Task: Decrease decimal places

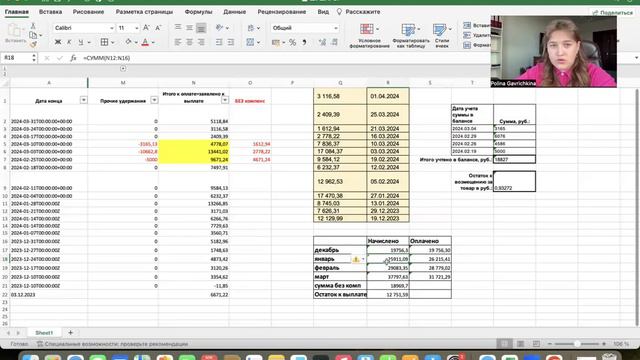Action: 335,42
